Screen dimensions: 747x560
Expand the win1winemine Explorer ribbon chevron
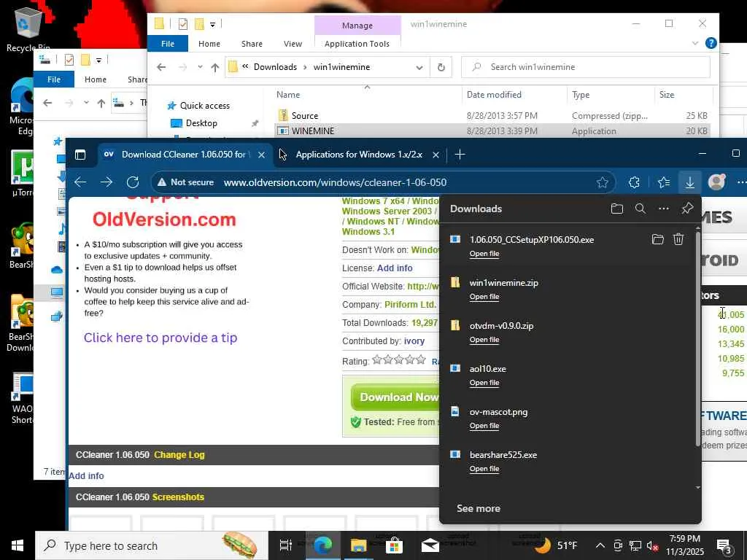tap(695, 43)
